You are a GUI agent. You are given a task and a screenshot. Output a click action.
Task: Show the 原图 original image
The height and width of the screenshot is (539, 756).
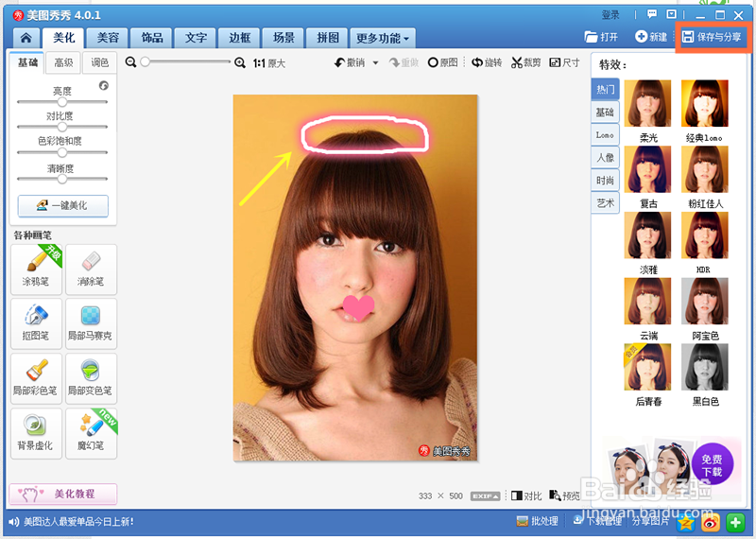(442, 62)
